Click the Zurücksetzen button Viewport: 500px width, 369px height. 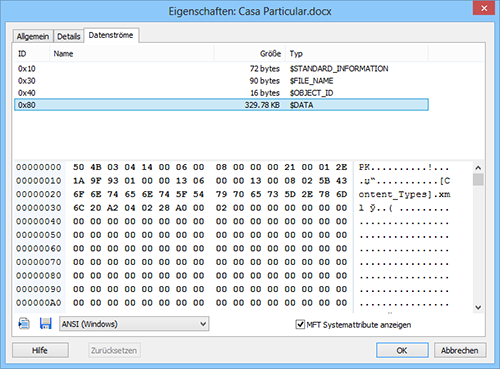click(114, 350)
